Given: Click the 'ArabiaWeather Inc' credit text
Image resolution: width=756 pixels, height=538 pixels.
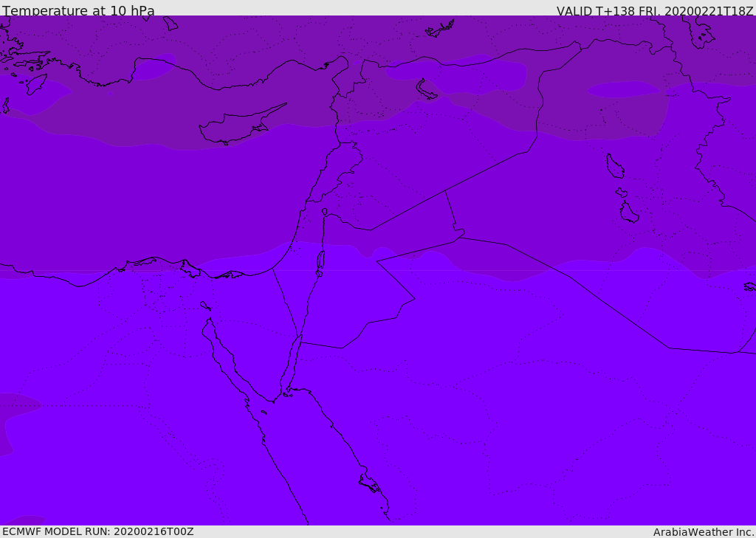Looking at the screenshot, I should click(x=703, y=532).
